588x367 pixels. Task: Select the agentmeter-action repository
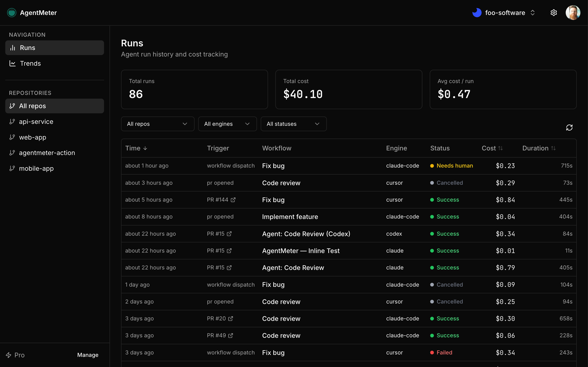point(47,153)
